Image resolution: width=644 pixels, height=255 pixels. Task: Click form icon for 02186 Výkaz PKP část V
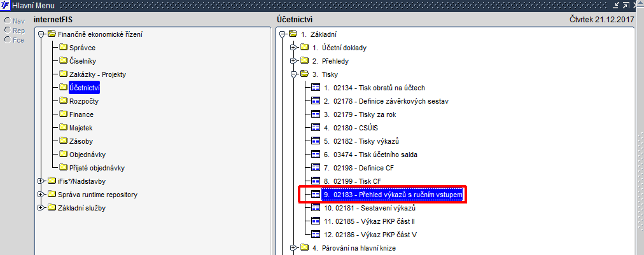pos(316,235)
